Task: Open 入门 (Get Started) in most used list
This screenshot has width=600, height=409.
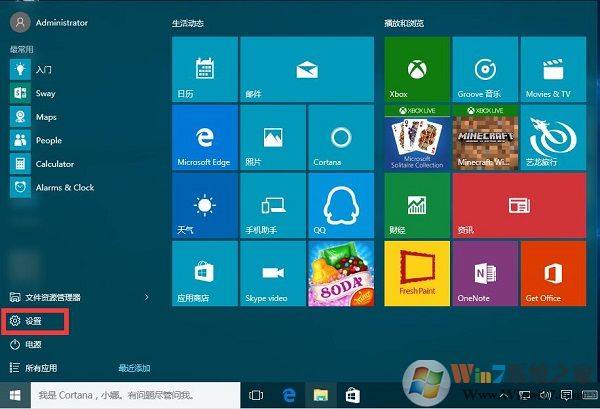Action: point(31,70)
